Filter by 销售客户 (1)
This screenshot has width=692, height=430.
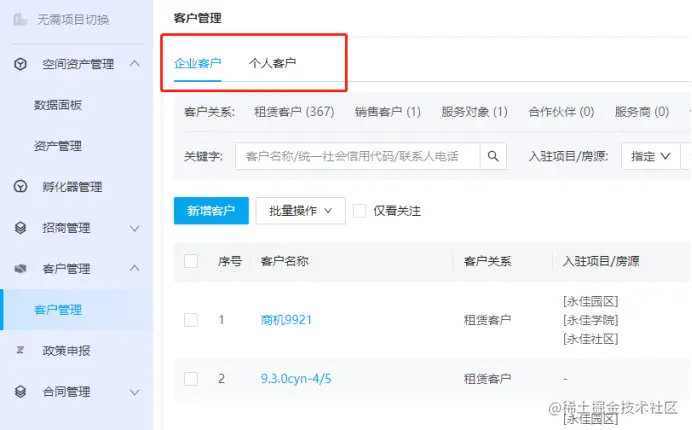pos(387,112)
